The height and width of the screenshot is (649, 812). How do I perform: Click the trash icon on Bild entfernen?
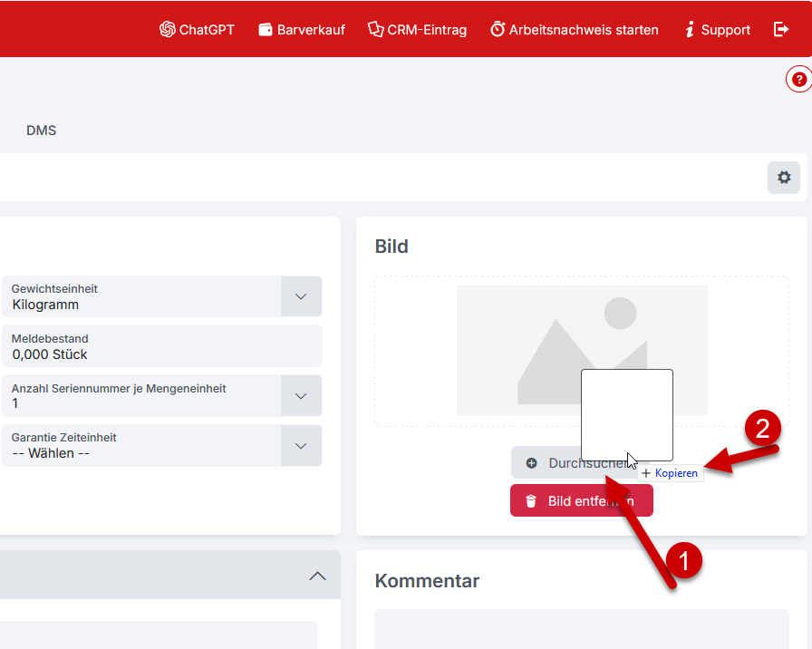(x=531, y=500)
